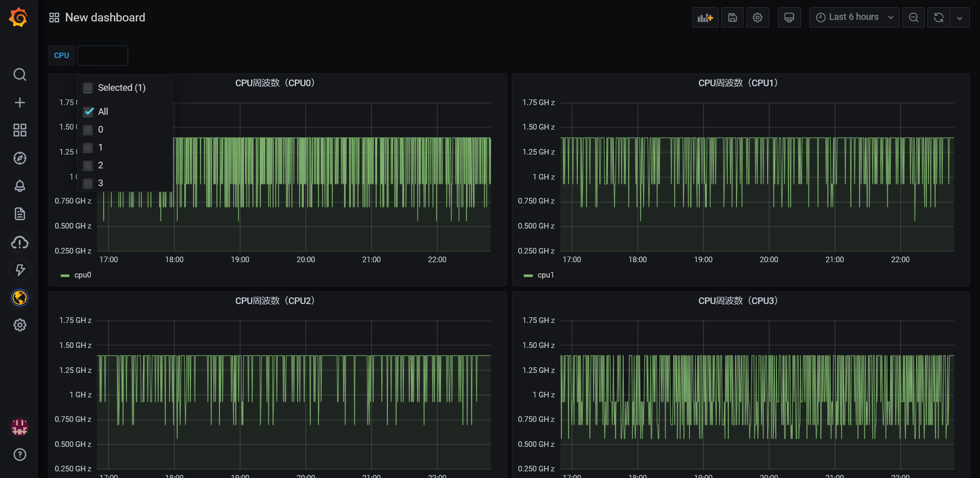
Task: Expand the refresh interval dropdown arrow
Action: (959, 17)
